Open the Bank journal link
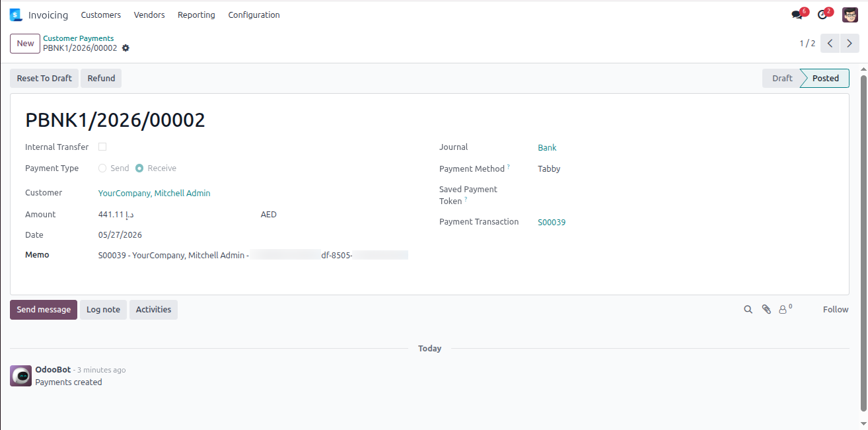This screenshot has height=430, width=868. coord(547,148)
